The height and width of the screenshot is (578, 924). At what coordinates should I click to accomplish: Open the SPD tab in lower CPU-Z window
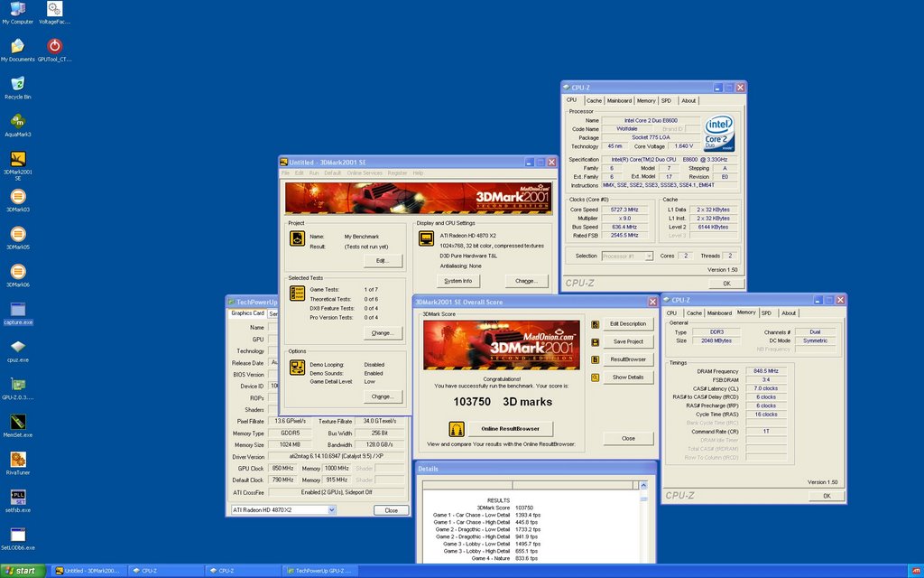766,313
